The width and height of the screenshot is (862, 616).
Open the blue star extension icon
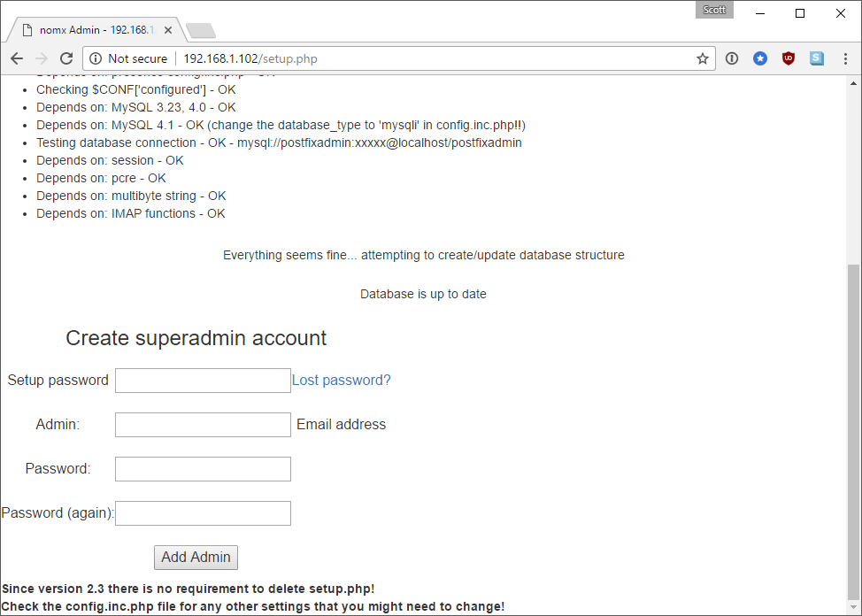tap(760, 58)
